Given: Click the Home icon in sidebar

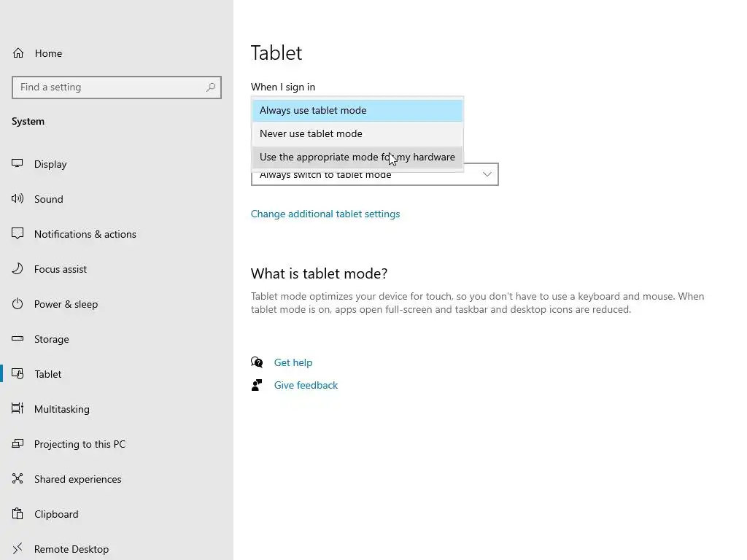Looking at the screenshot, I should [x=18, y=53].
